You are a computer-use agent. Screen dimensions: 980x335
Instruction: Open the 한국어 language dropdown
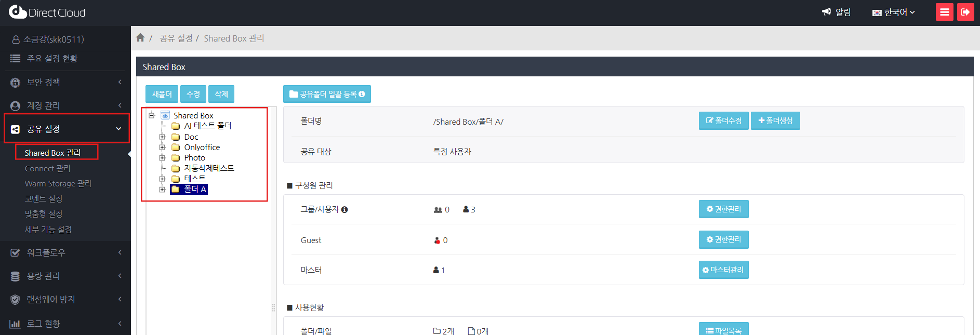click(x=894, y=12)
